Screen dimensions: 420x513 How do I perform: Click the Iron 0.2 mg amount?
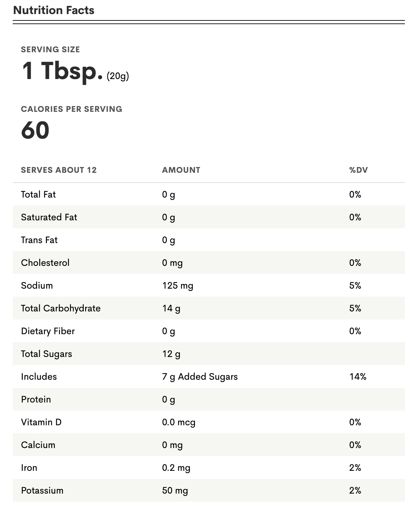[x=176, y=468]
